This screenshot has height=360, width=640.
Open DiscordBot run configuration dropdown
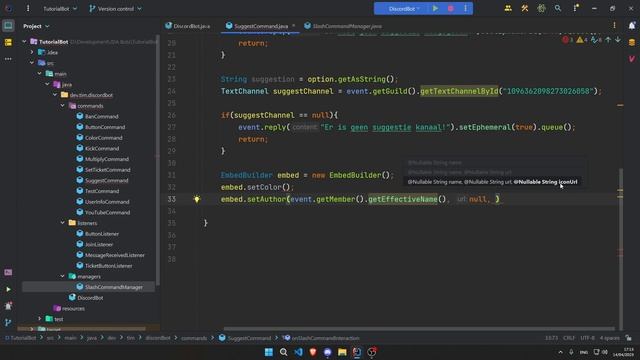pos(404,9)
